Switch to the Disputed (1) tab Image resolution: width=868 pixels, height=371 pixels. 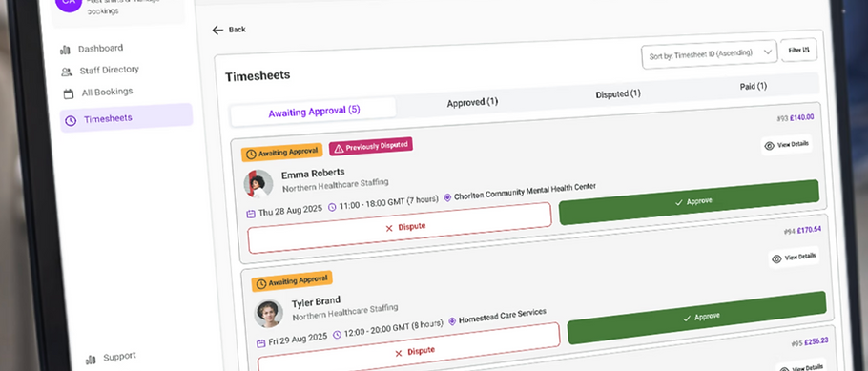click(618, 94)
